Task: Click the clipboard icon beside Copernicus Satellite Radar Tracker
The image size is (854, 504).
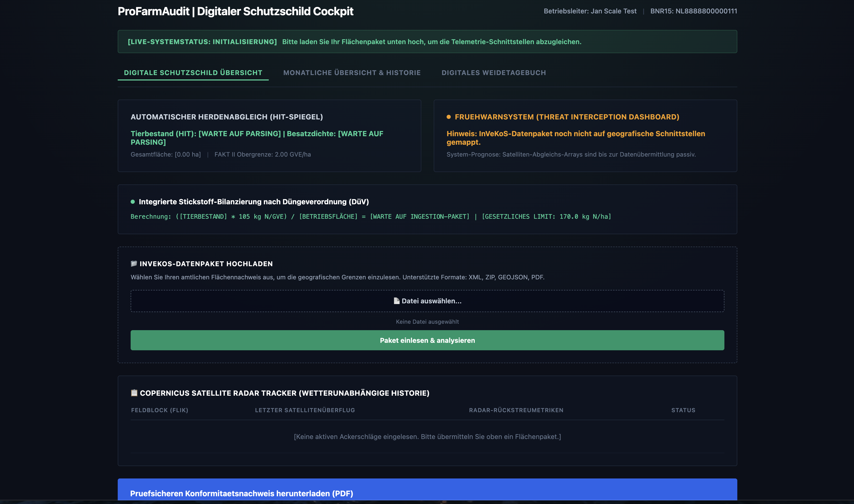Action: (134, 393)
